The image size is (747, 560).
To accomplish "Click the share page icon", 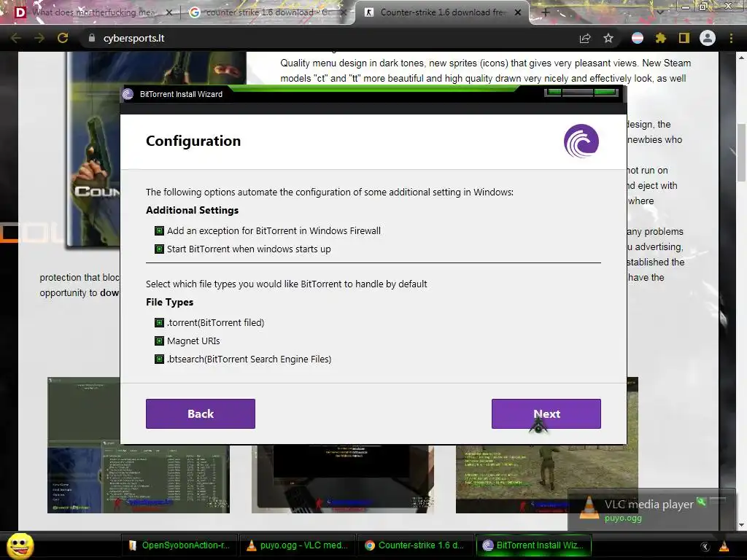I will (x=585, y=38).
